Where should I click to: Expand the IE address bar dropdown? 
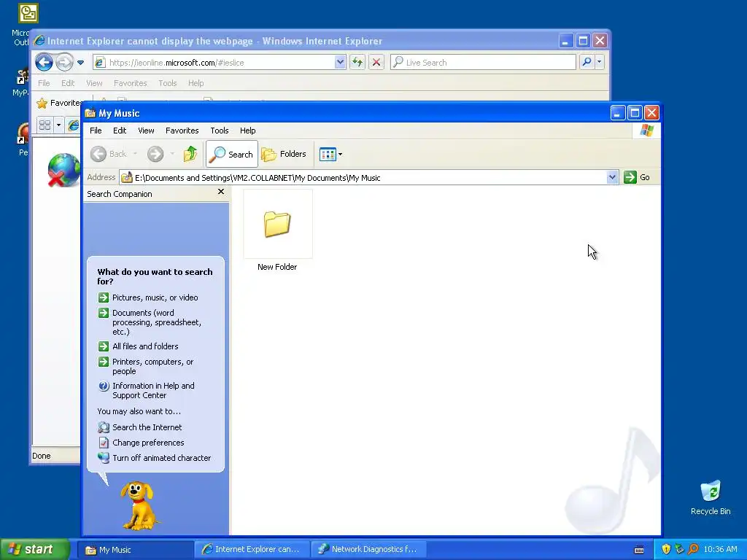(x=340, y=63)
